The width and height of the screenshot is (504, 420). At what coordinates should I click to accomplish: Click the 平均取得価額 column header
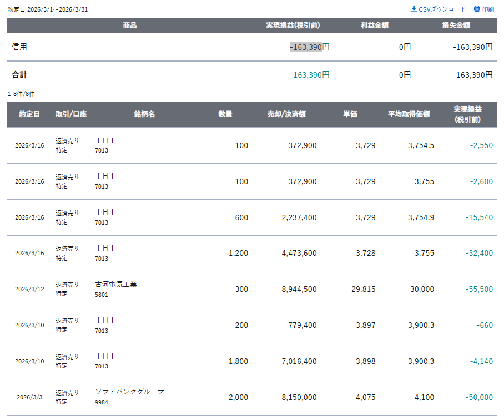[x=409, y=114]
